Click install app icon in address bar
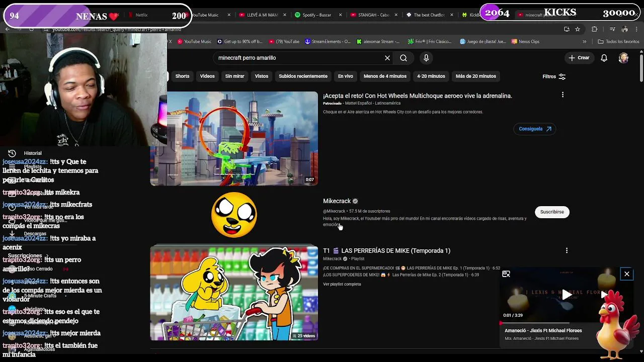This screenshot has width=644, height=362. (567, 29)
